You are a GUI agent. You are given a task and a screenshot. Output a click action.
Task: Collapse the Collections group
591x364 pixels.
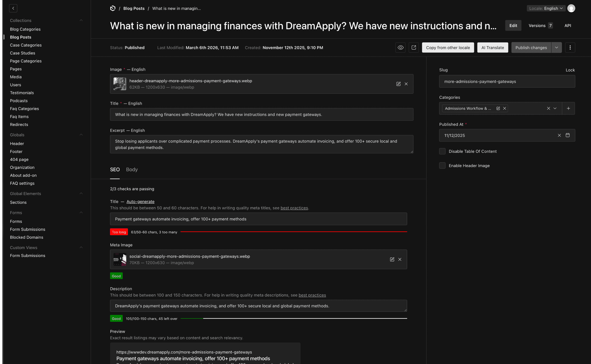tap(81, 20)
